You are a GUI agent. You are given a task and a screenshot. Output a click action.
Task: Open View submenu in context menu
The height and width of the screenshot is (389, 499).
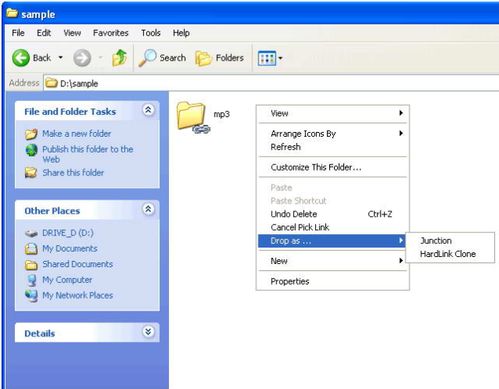coord(332,113)
